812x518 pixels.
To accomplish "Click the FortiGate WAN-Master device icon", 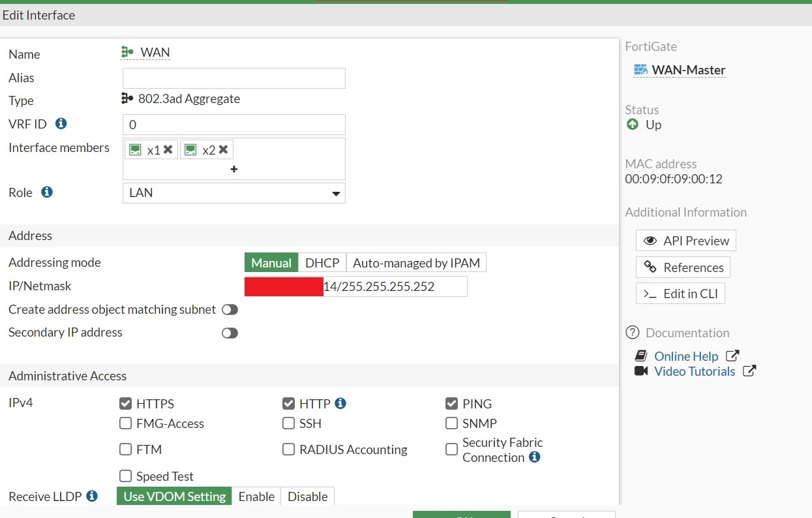I will (x=640, y=70).
